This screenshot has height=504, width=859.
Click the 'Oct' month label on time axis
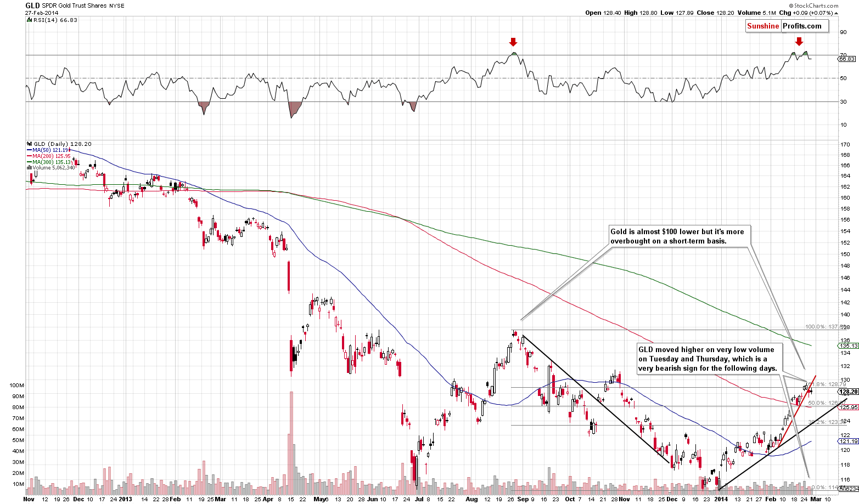(x=570, y=499)
